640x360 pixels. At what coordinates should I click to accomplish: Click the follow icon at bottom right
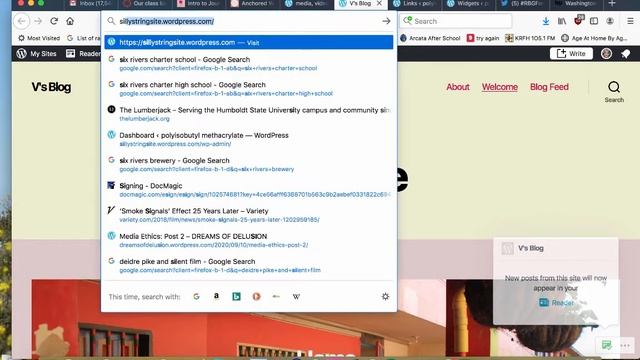pyautogui.click(x=607, y=345)
